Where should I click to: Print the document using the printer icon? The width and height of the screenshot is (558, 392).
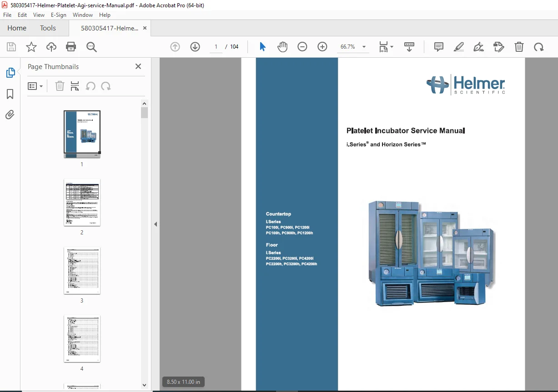click(x=71, y=47)
